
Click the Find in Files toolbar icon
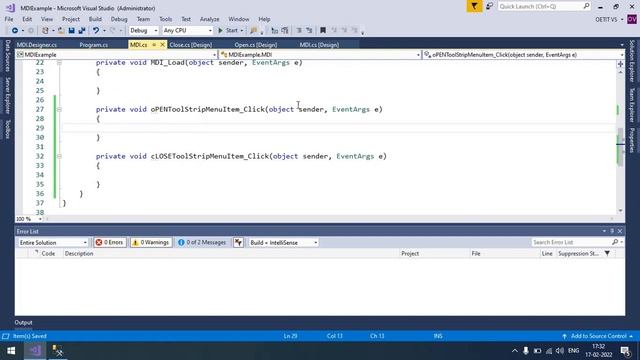click(x=254, y=31)
